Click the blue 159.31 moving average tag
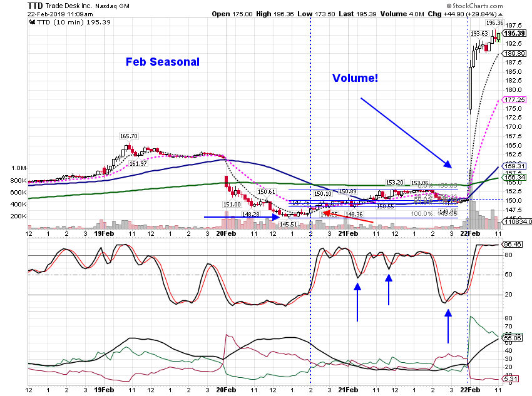The width and height of the screenshot is (532, 396). pos(514,166)
